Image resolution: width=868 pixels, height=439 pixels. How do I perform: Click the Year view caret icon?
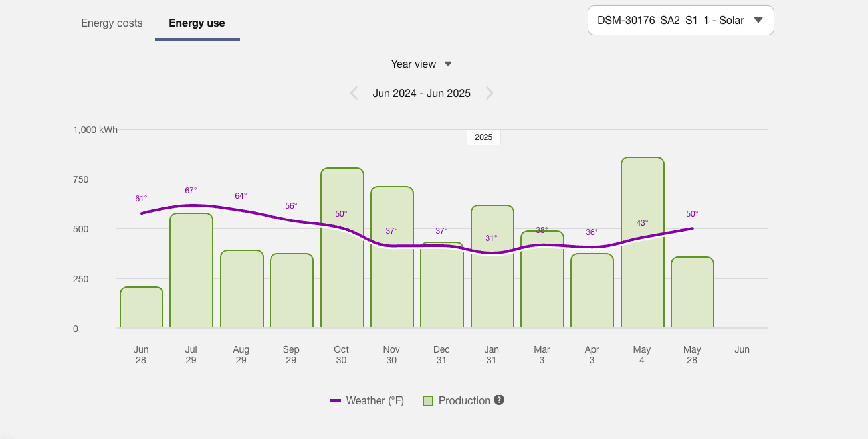click(448, 64)
